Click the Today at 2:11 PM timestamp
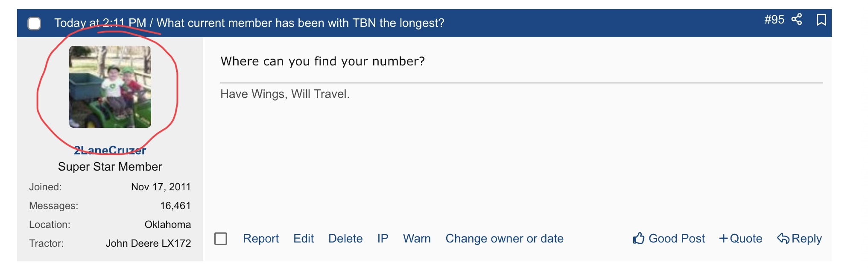The width and height of the screenshot is (868, 272). point(100,23)
